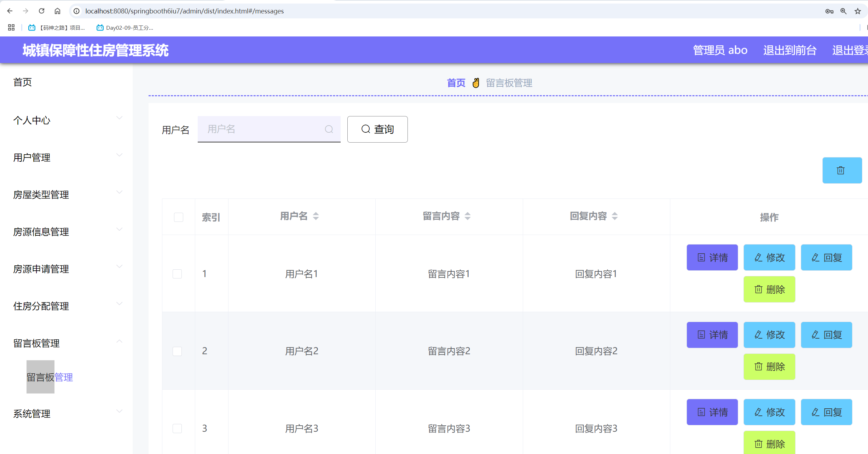Image resolution: width=868 pixels, height=454 pixels.
Task: Click the site information icon next to the URL
Action: click(76, 11)
